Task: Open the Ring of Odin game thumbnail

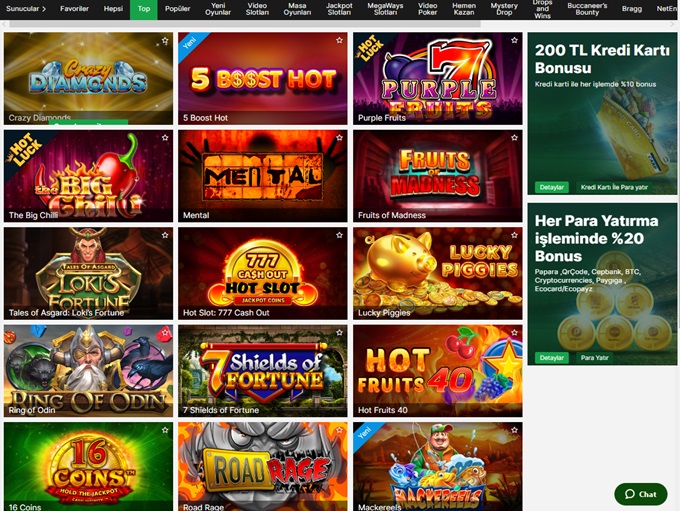Action: [88, 371]
